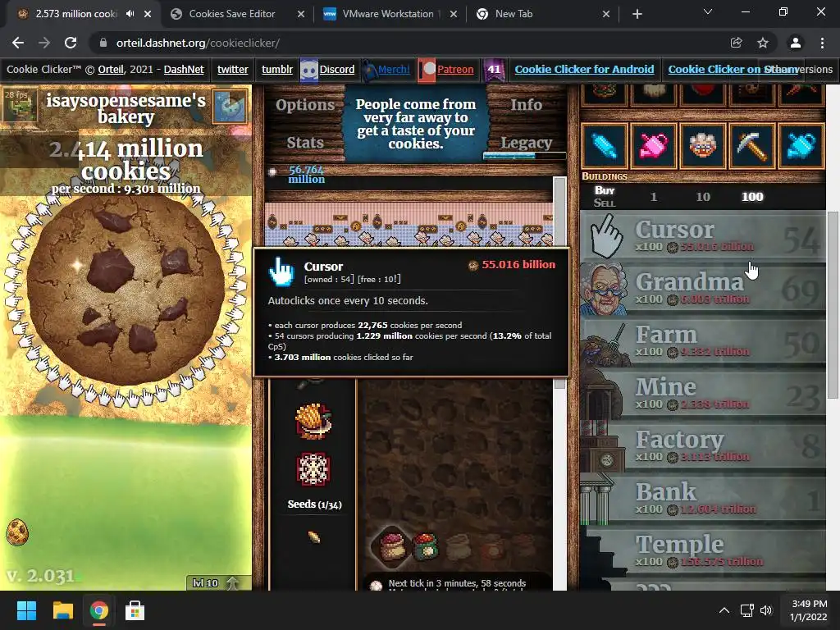Buy 100 Farm buildings

(x=703, y=341)
